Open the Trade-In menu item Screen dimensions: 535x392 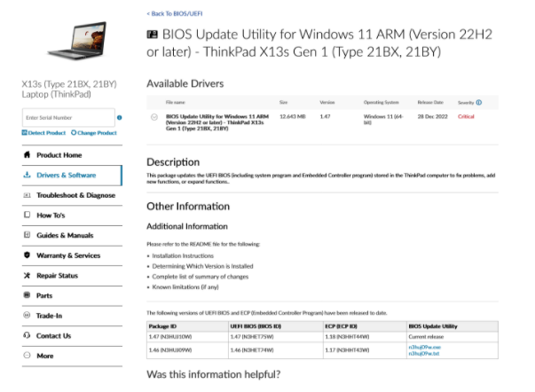tap(72, 316)
